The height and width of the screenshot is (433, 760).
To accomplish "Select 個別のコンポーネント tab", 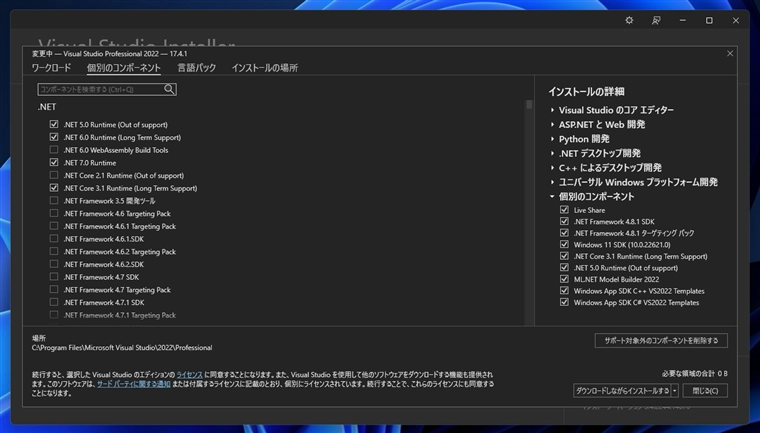I will pos(124,68).
